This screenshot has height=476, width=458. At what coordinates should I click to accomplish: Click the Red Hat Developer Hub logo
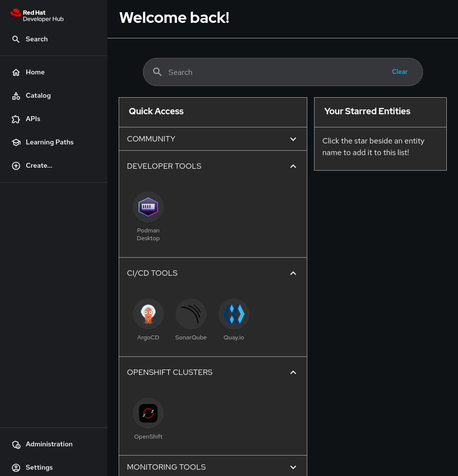37,15
